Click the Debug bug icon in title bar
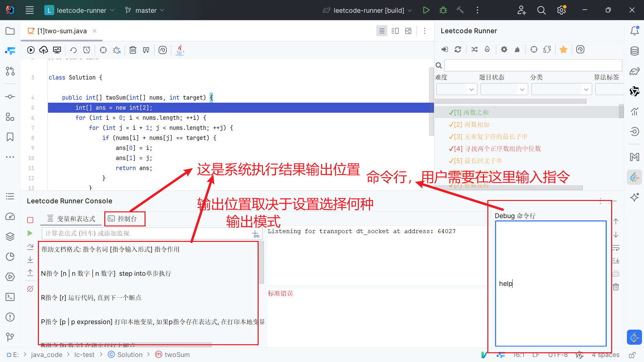The height and width of the screenshot is (362, 644). 443,10
